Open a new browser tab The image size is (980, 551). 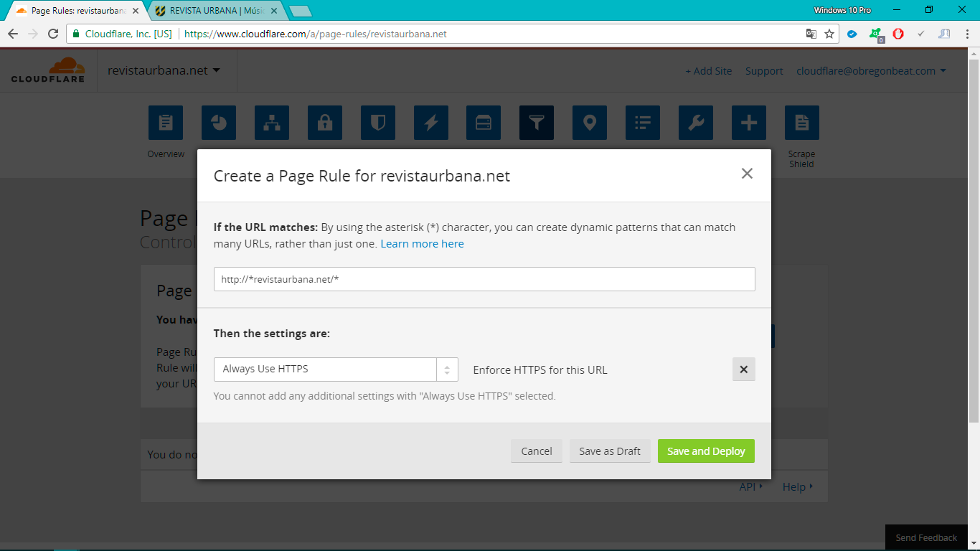point(301,11)
